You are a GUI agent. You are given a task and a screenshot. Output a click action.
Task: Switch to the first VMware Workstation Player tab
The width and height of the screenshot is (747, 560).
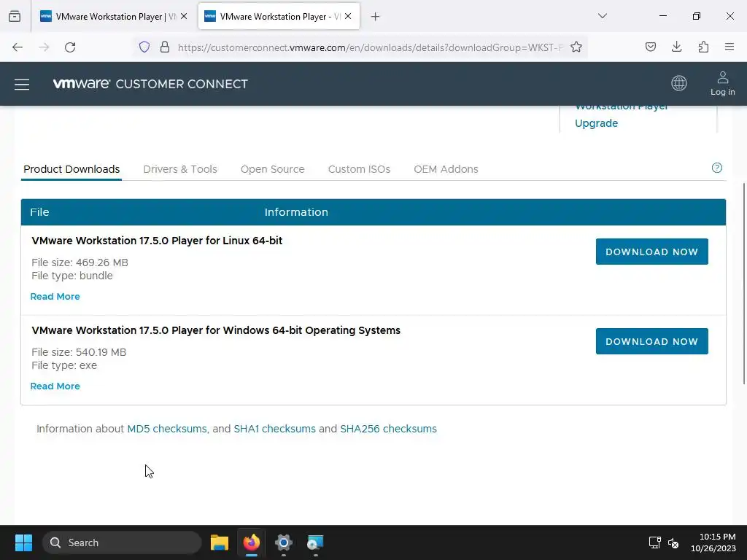(113, 16)
